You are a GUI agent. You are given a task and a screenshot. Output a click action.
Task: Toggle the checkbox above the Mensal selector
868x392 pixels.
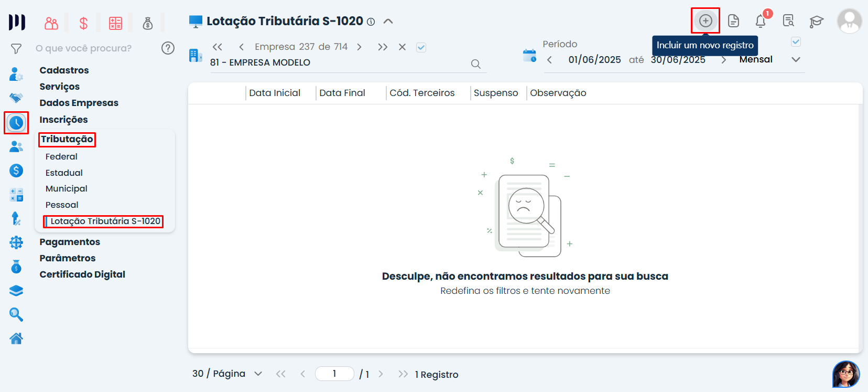click(x=796, y=41)
